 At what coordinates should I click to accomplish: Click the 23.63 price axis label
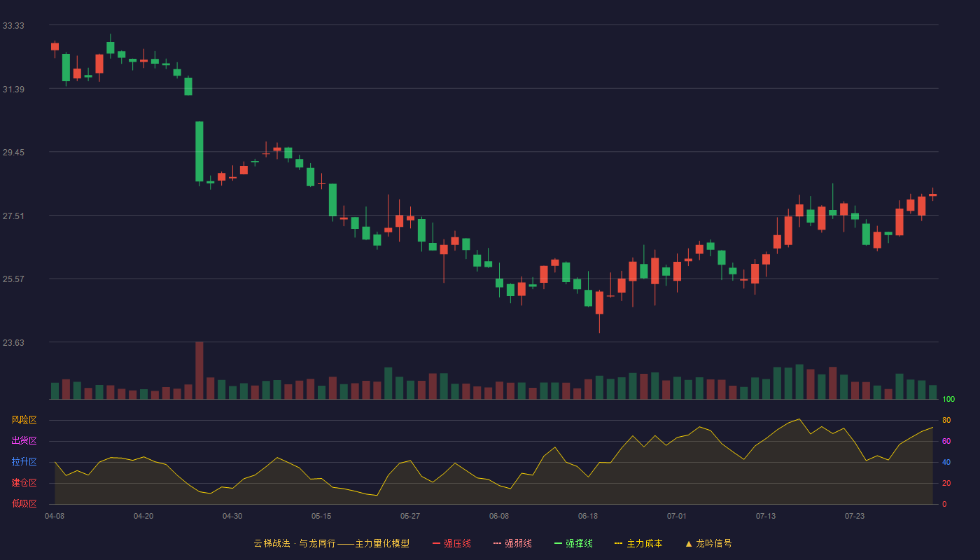coord(13,342)
